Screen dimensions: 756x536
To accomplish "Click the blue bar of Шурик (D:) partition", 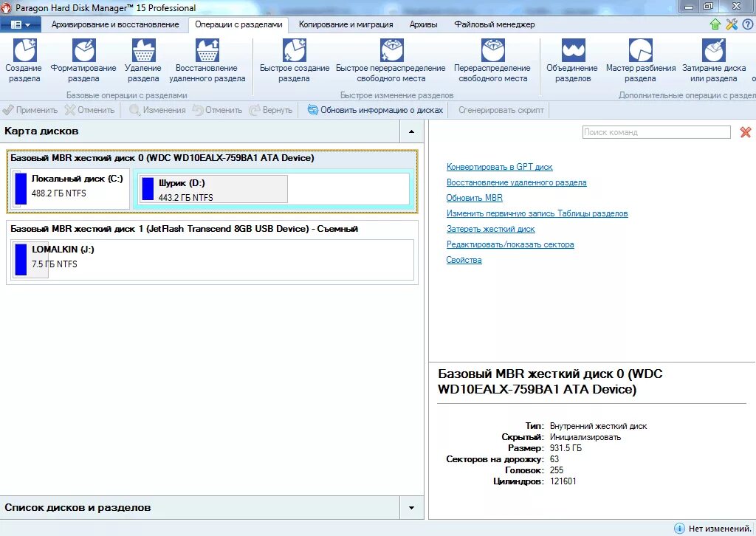I will coord(148,189).
